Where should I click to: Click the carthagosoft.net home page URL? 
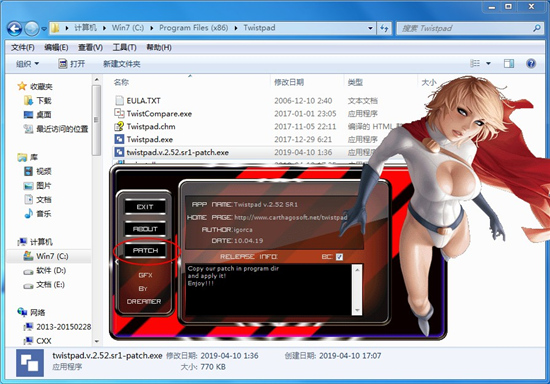(x=291, y=217)
